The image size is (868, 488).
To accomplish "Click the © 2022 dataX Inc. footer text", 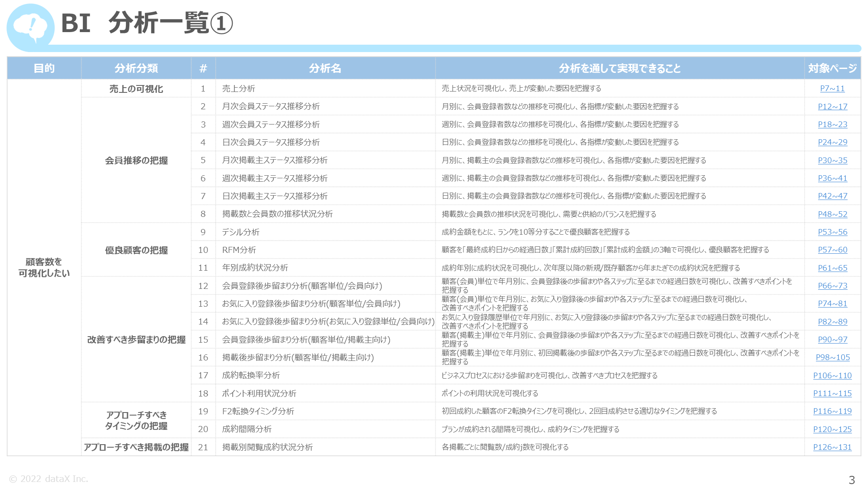I will point(48,479).
